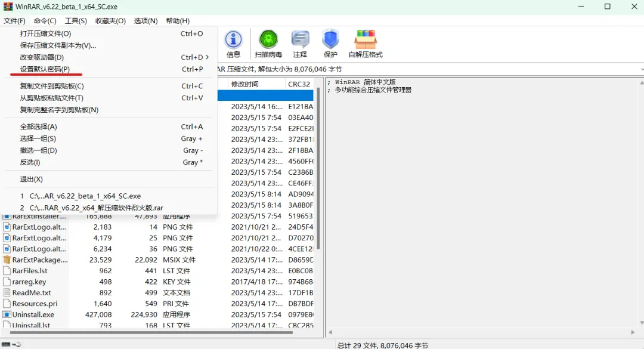Viewport: 644px width, 349px height.
Task: Click the RarExtPackage file name
Action: pos(41,260)
